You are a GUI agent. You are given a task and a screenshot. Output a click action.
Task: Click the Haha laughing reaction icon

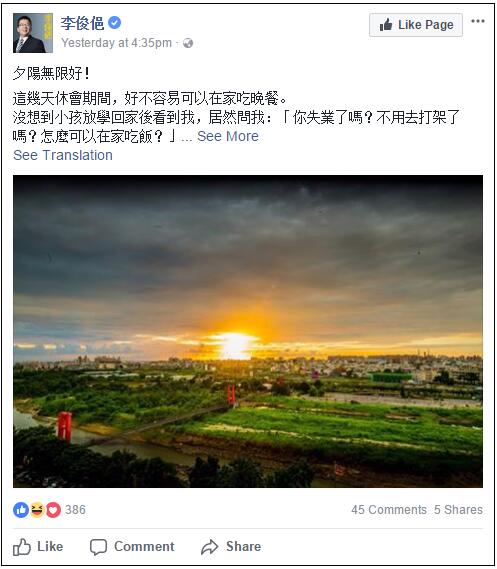tap(37, 510)
